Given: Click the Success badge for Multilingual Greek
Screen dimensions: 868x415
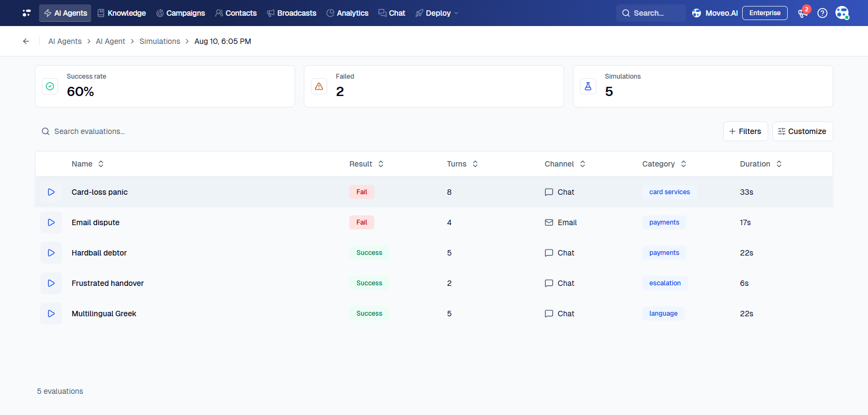Looking at the screenshot, I should 369,314.
